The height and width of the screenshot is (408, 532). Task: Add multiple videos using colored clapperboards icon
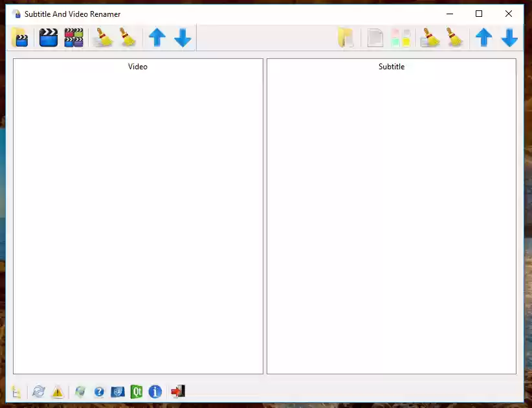[x=74, y=38]
